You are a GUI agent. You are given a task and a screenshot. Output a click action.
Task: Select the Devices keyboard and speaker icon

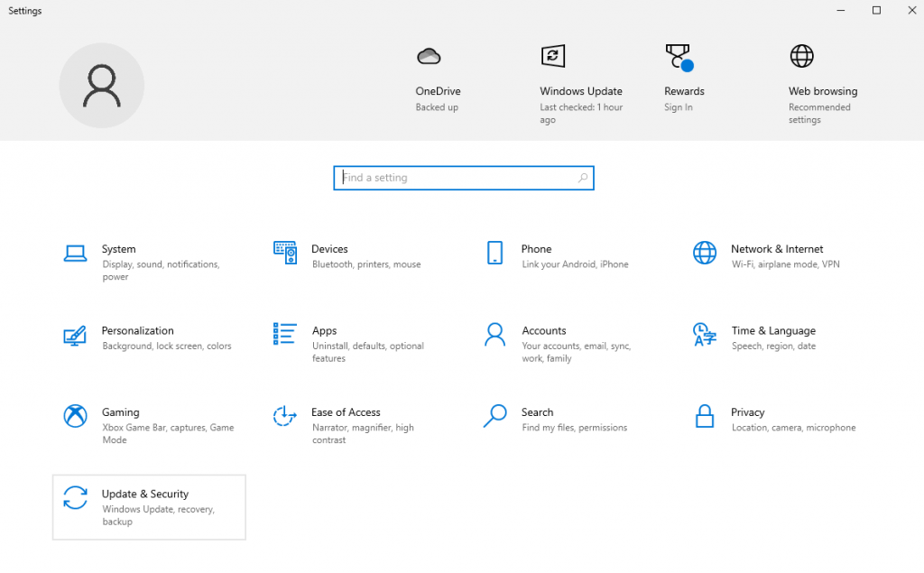pyautogui.click(x=285, y=253)
